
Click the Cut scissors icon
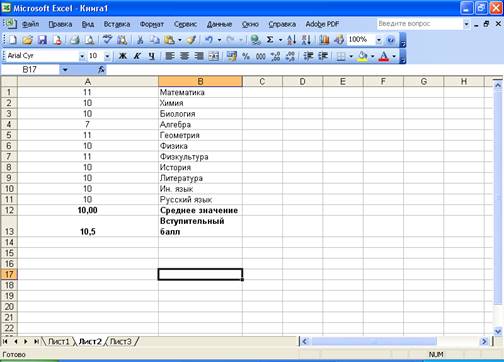140,40
